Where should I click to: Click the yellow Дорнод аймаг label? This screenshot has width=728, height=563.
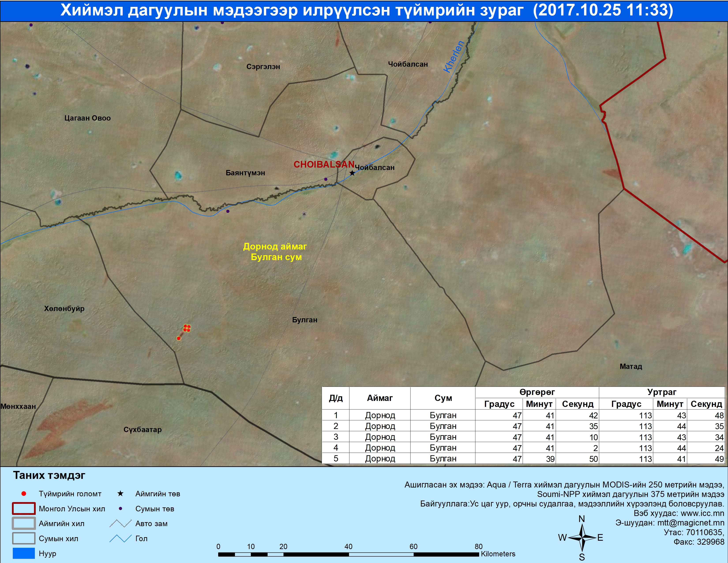[275, 246]
